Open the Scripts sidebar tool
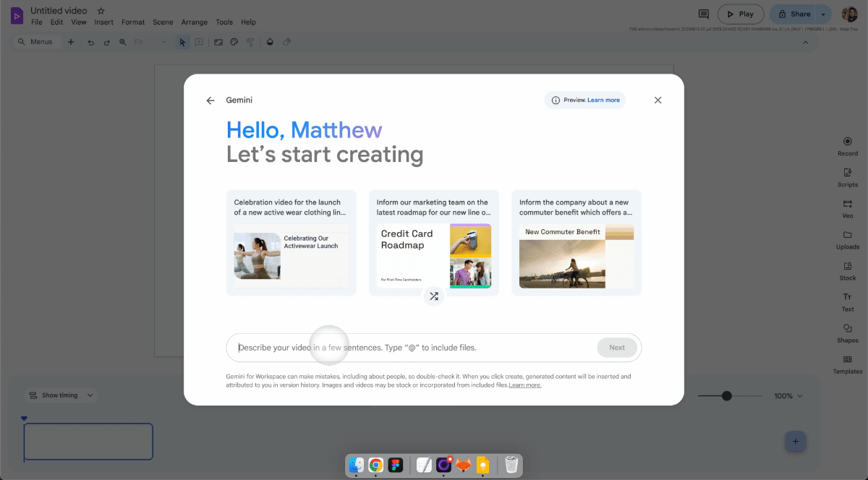Viewport: 868px width, 480px height. click(848, 177)
